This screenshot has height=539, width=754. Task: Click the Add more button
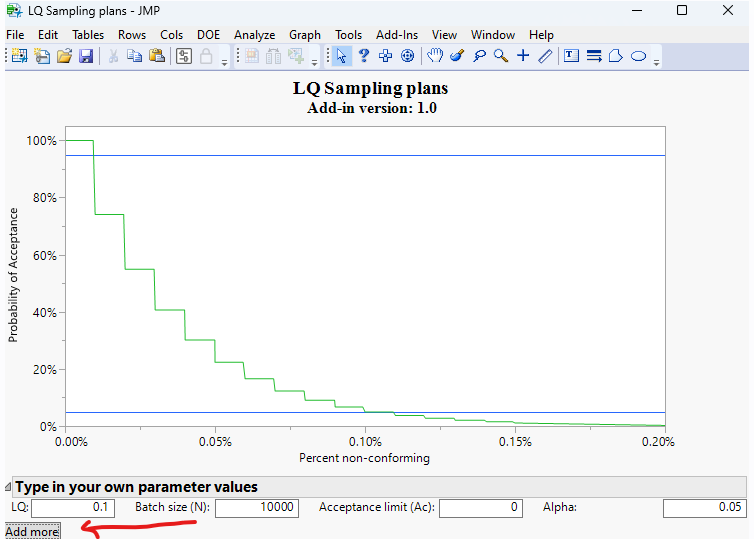coord(32,532)
